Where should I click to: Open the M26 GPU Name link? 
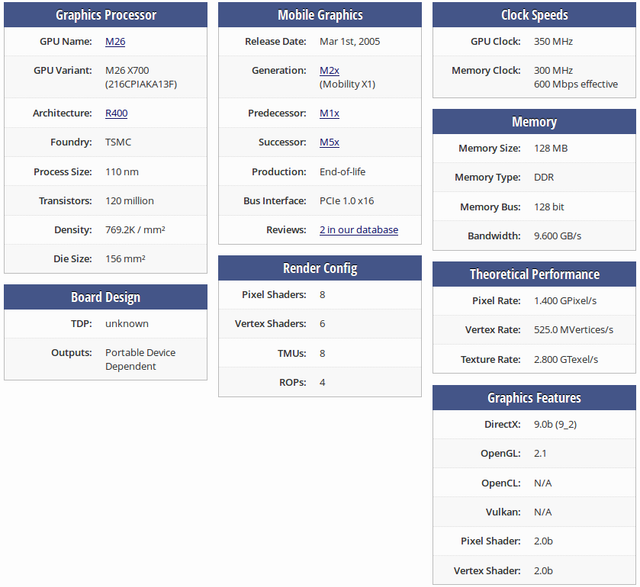(115, 42)
